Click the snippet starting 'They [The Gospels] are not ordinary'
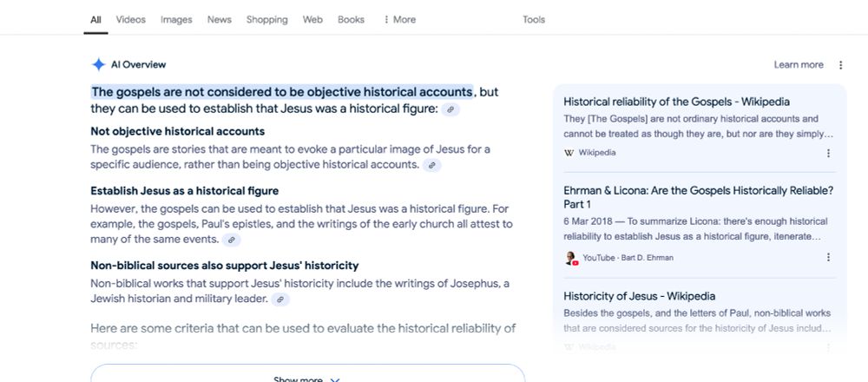The height and width of the screenshot is (382, 868). (x=698, y=127)
